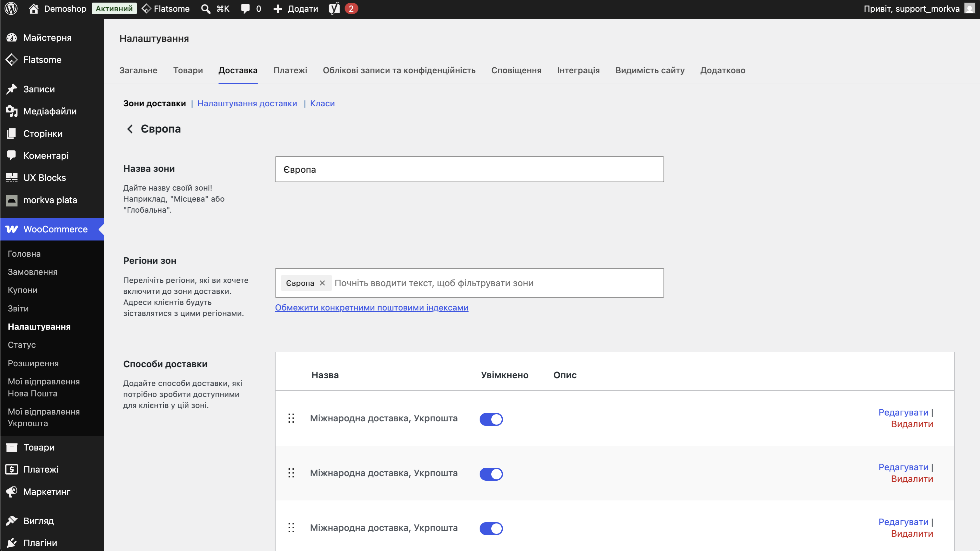
Task: Switch to the Сповіщення tab
Action: [516, 70]
